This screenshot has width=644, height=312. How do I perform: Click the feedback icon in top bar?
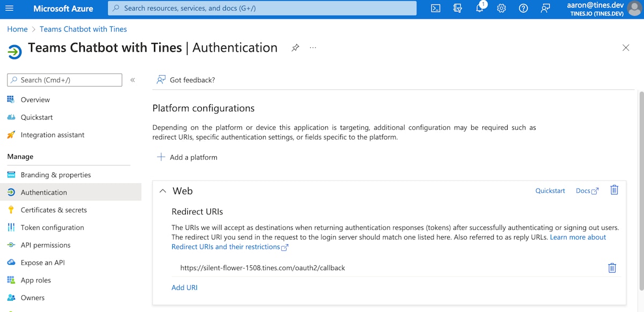(x=545, y=8)
